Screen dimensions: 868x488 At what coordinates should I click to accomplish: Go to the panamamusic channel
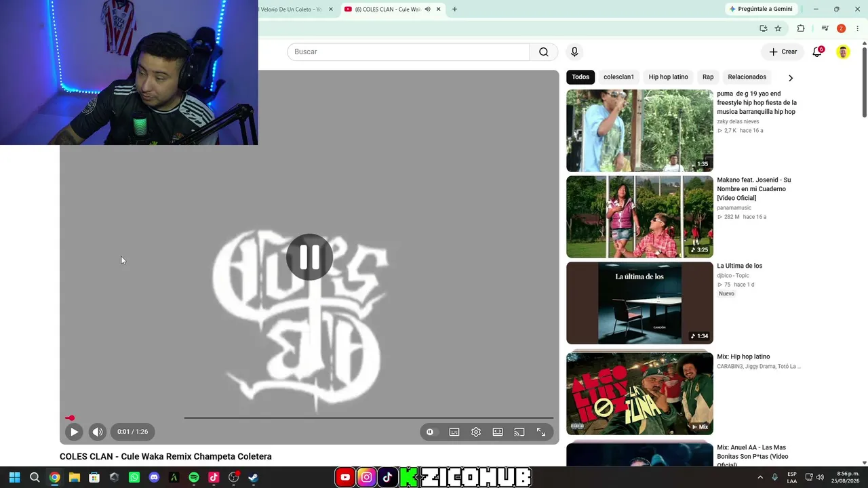coord(734,208)
